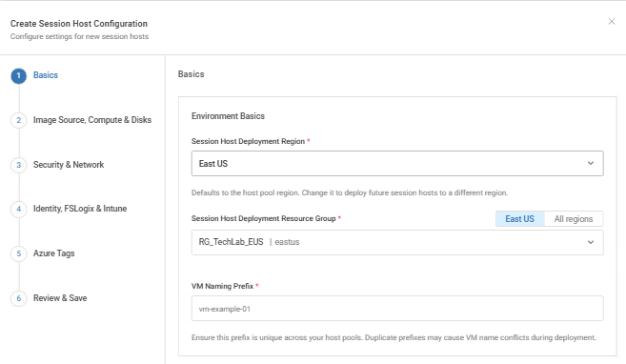Screen dimensions: 626x364
Task: Filter resource groups to East US
Action: (x=520, y=219)
